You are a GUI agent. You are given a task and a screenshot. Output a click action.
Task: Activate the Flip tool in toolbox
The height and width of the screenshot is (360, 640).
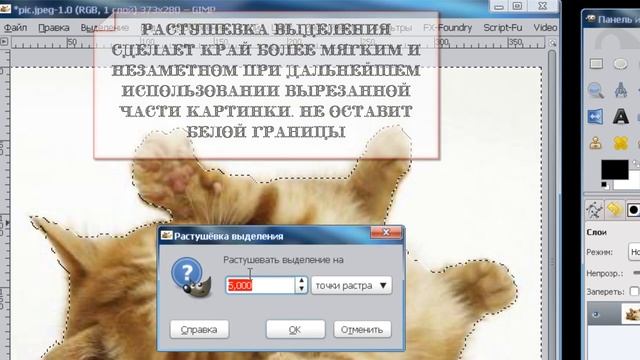click(596, 117)
